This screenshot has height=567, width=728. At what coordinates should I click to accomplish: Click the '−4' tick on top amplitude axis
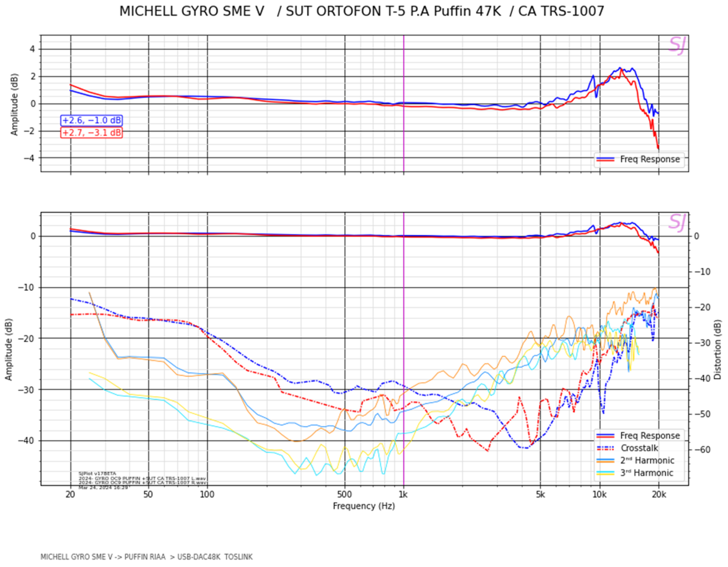click(x=30, y=158)
